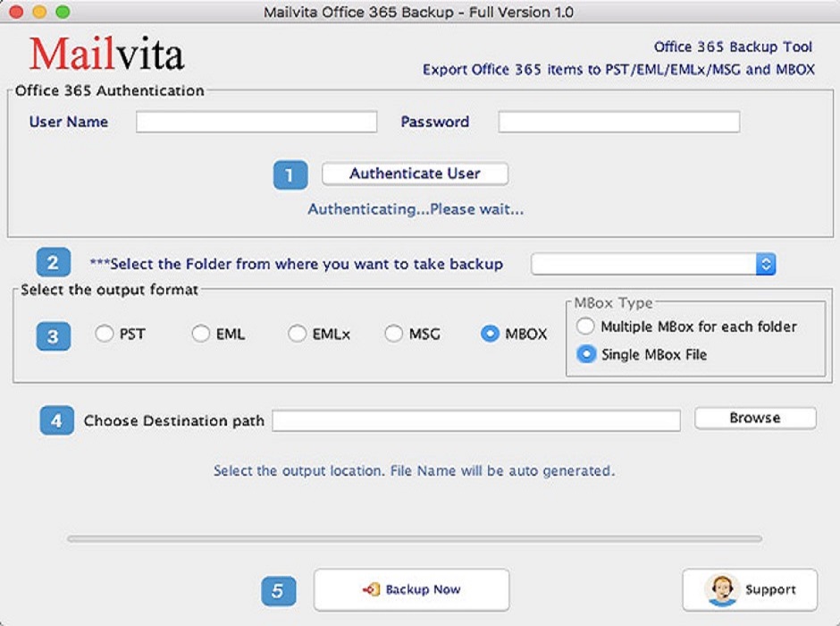Click the destination path field
This screenshot has height=626, width=840.
476,420
